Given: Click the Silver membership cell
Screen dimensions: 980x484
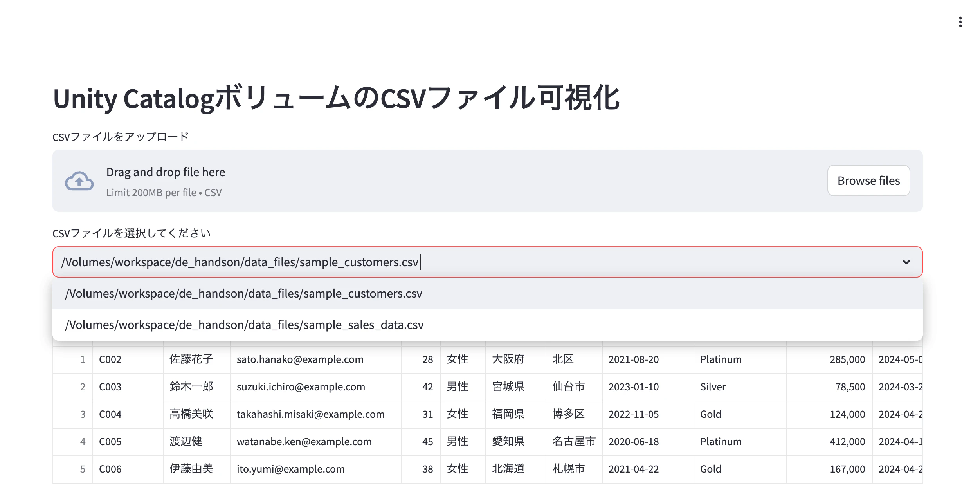Looking at the screenshot, I should tap(740, 387).
